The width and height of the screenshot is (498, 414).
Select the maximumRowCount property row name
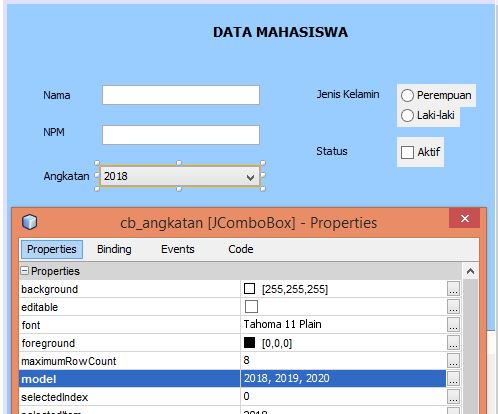69,361
